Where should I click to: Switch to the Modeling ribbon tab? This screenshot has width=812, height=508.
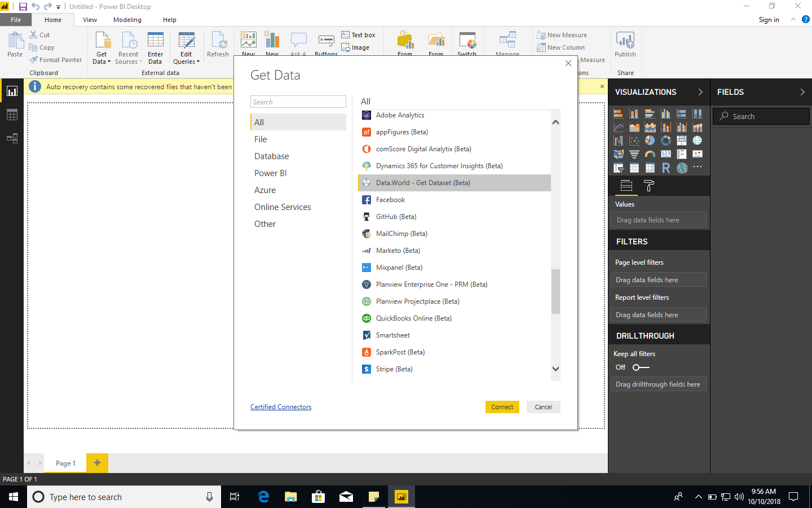127,20
